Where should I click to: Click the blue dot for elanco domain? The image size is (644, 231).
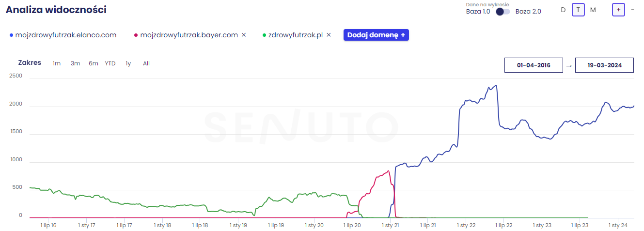point(11,35)
